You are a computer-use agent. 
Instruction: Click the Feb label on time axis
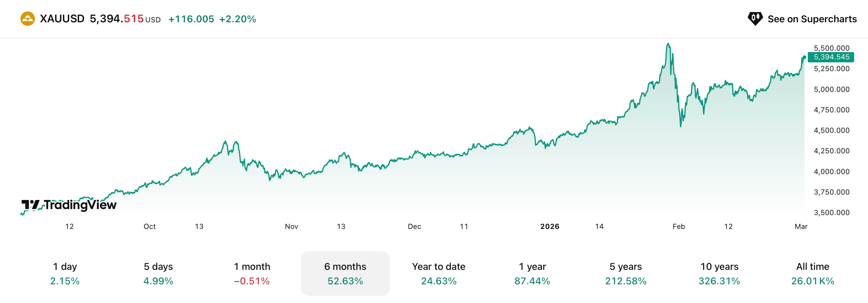coord(679,226)
